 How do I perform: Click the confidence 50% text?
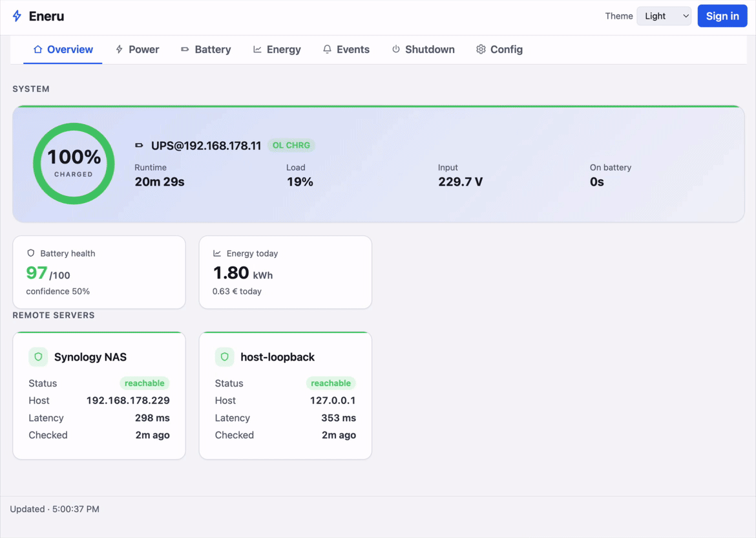(x=58, y=292)
